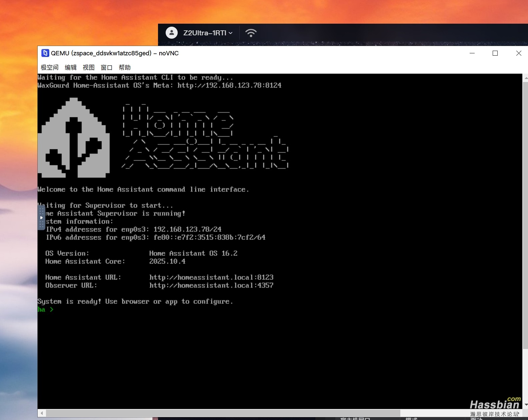The image size is (528, 420).
Task: Click the vertical scrollbar down arrow
Action: [x=525, y=405]
